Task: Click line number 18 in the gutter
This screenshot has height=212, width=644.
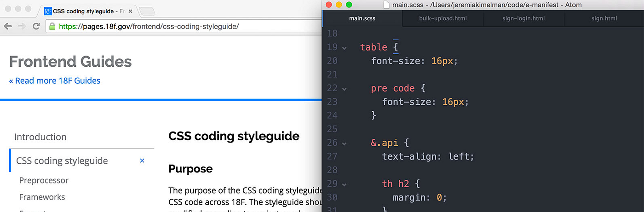Action: (332, 33)
